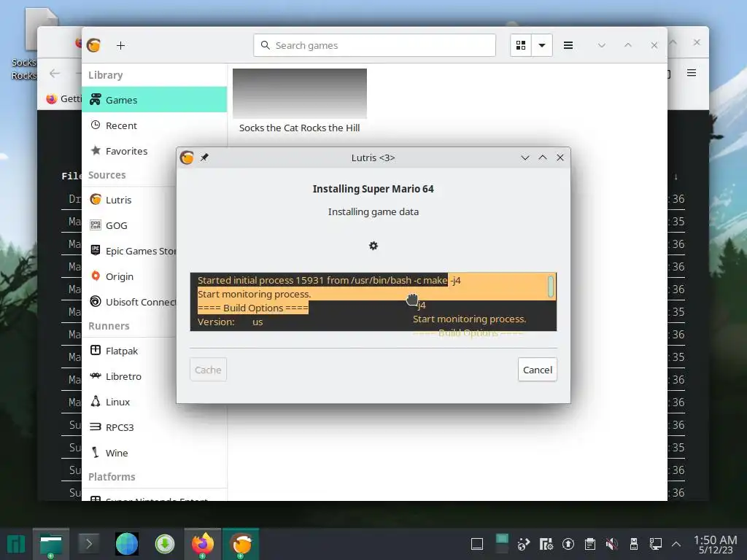Screen dimensions: 747x560
Task: Select the Libretro runner
Action: click(x=130, y=376)
